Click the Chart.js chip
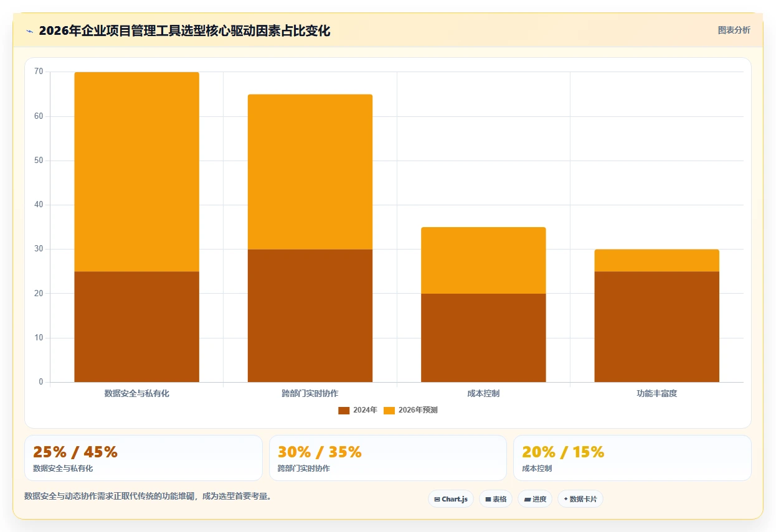 (451, 499)
